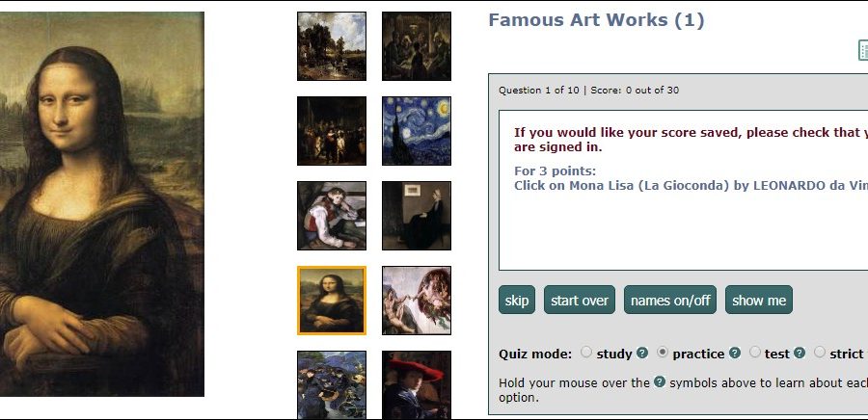Click the show me button
The image size is (868, 420).
[759, 300]
